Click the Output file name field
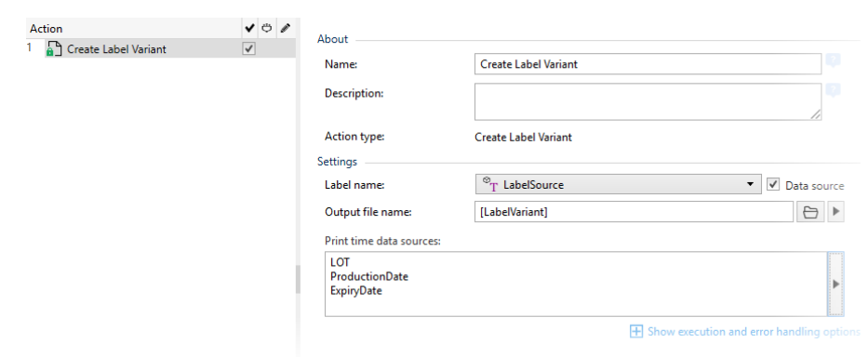This screenshot has width=868, height=357. tap(634, 213)
